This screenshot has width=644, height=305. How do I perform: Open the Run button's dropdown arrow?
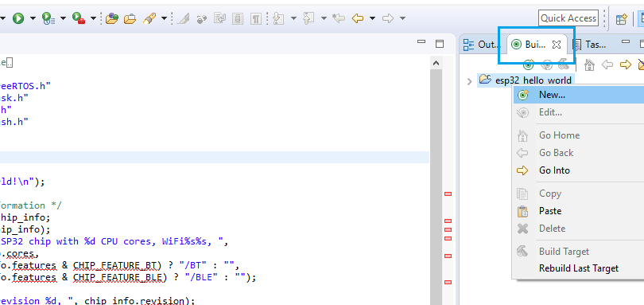pyautogui.click(x=33, y=18)
